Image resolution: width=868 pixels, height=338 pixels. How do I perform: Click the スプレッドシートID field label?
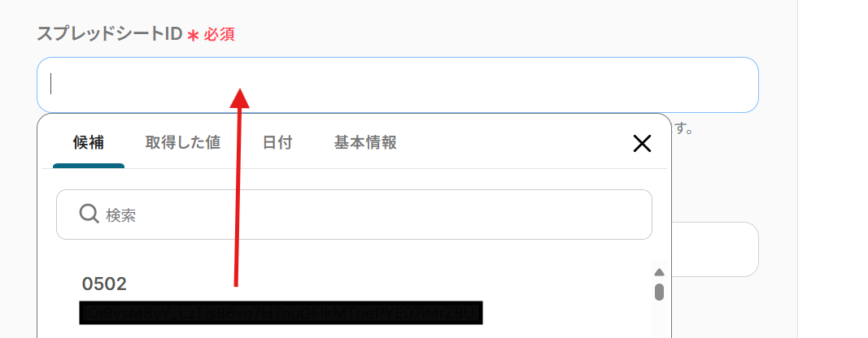click(110, 34)
